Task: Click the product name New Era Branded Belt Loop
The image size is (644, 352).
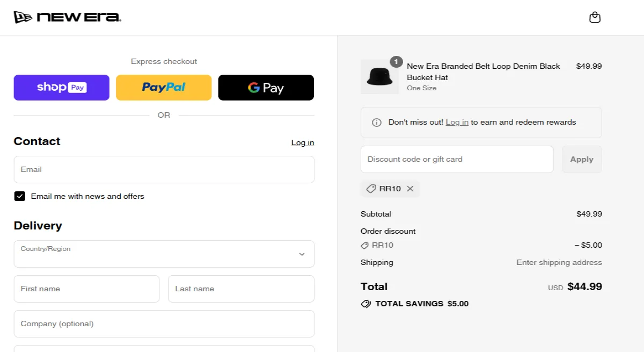Action: 484,71
